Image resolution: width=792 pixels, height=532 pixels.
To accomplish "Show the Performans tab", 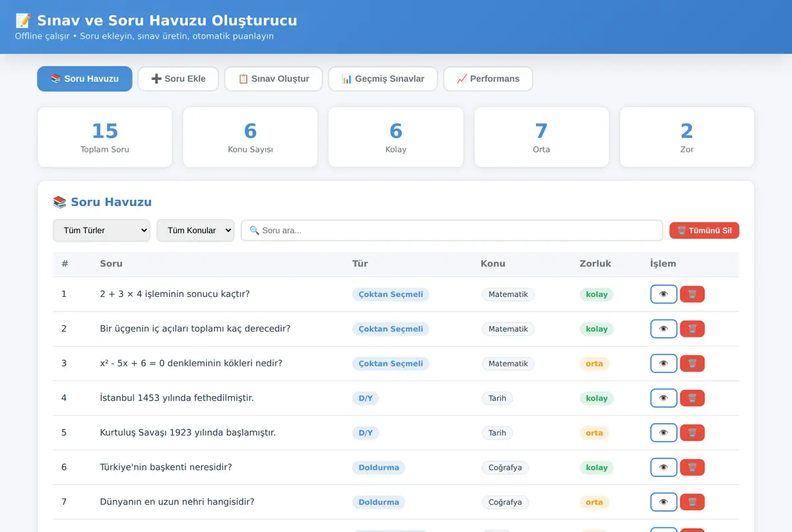I will [488, 79].
